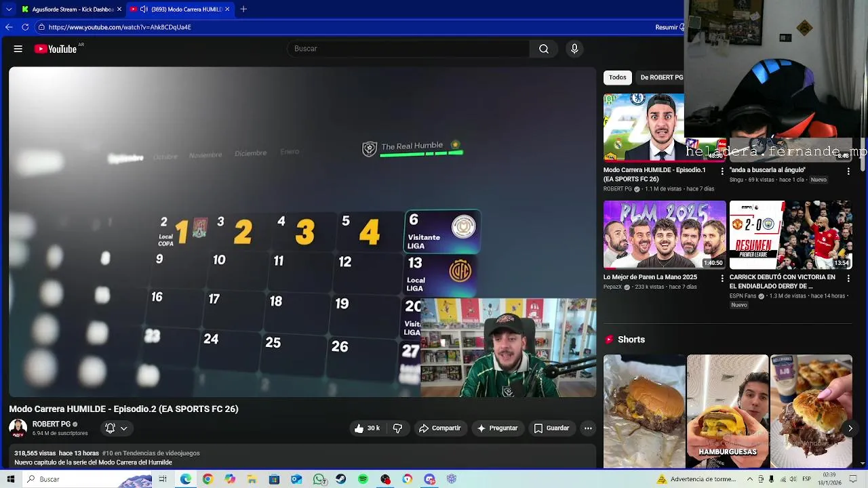Click the taskbar Buscar search box

(88, 479)
